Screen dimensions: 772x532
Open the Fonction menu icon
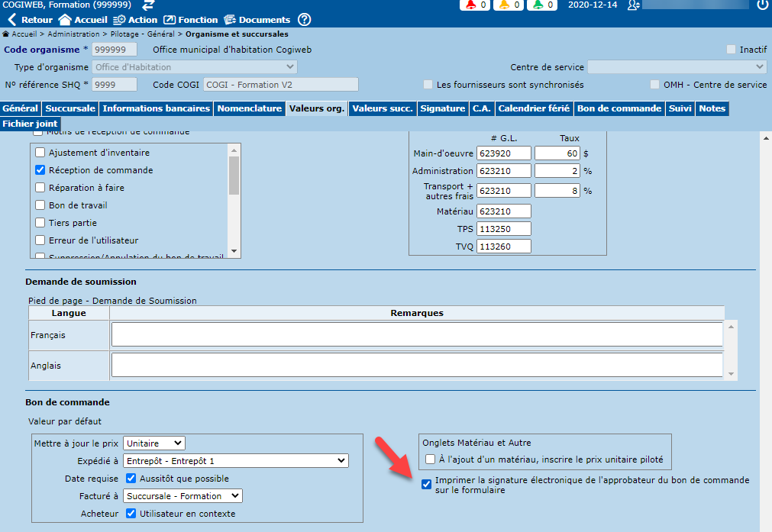click(170, 20)
